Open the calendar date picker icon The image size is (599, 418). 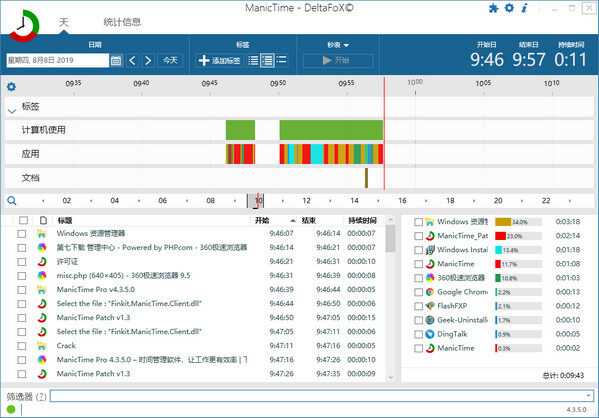116,60
